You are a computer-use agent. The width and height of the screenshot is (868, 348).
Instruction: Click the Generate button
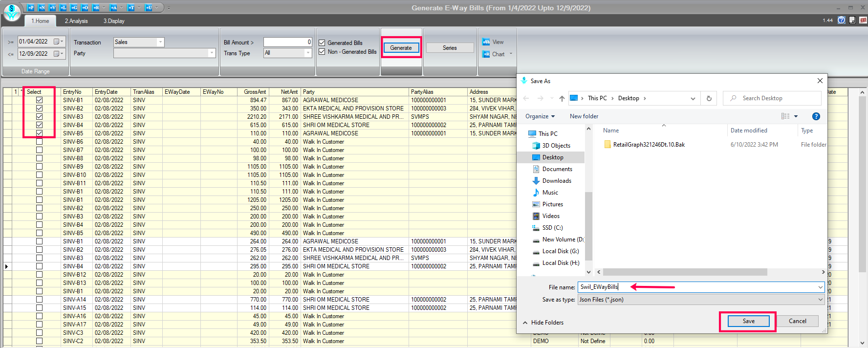(401, 48)
